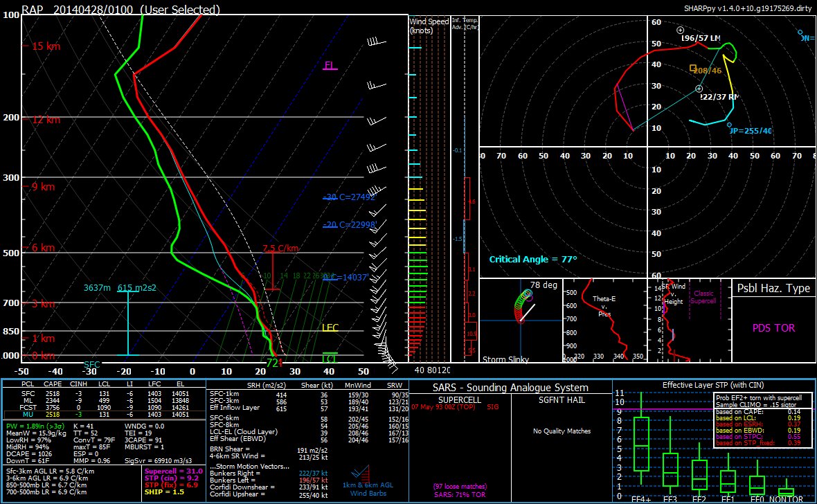Click the 196/57 LM hodograph label
817x504 pixels.
(701, 38)
